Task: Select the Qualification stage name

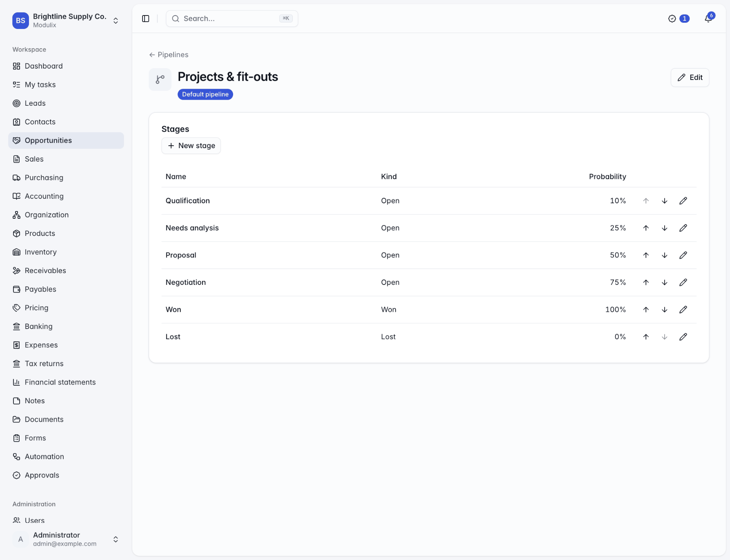Action: tap(188, 201)
